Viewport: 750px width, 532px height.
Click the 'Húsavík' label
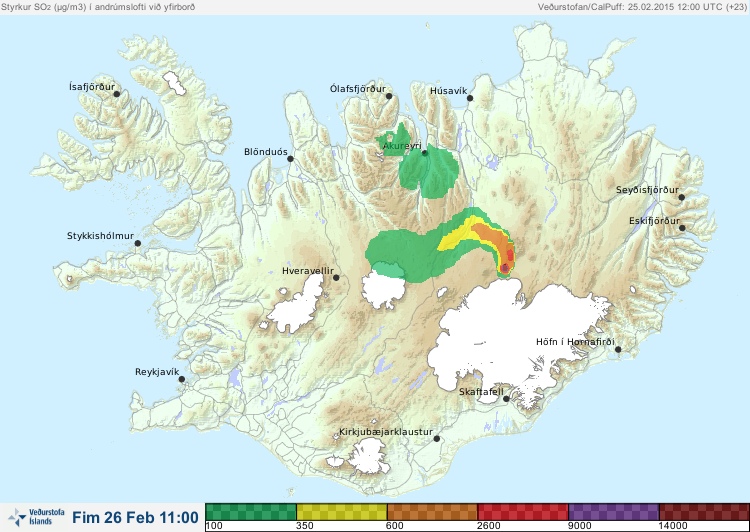449,91
